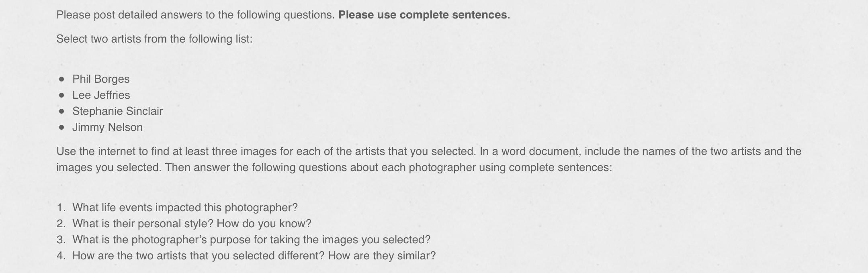Viewport: 868px width, 273px height.
Task: Click the number 4 list marker
Action: 61,256
